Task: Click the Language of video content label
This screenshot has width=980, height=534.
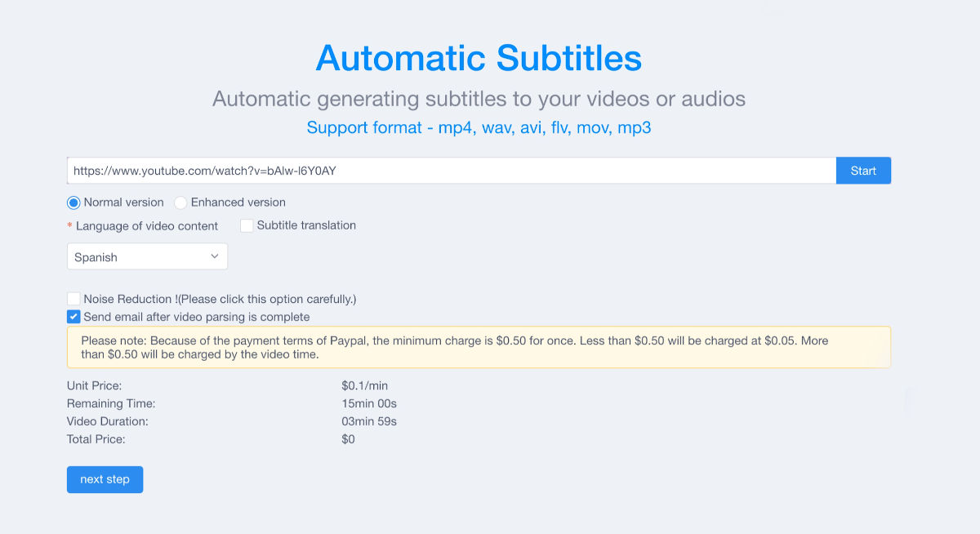Action: point(147,226)
